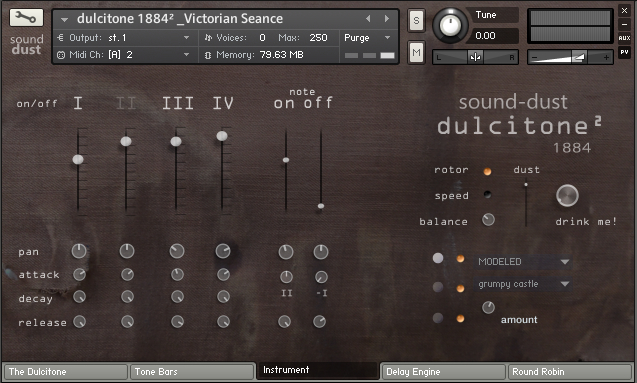Click the amount knob
Viewport: 637px width, 383px height.
coord(488,307)
